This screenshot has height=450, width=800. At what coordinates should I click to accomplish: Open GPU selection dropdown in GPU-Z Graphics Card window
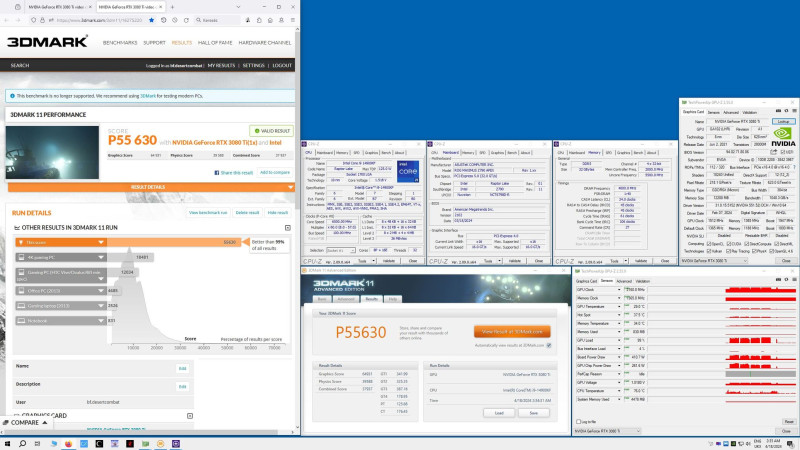pyautogui.click(x=714, y=261)
